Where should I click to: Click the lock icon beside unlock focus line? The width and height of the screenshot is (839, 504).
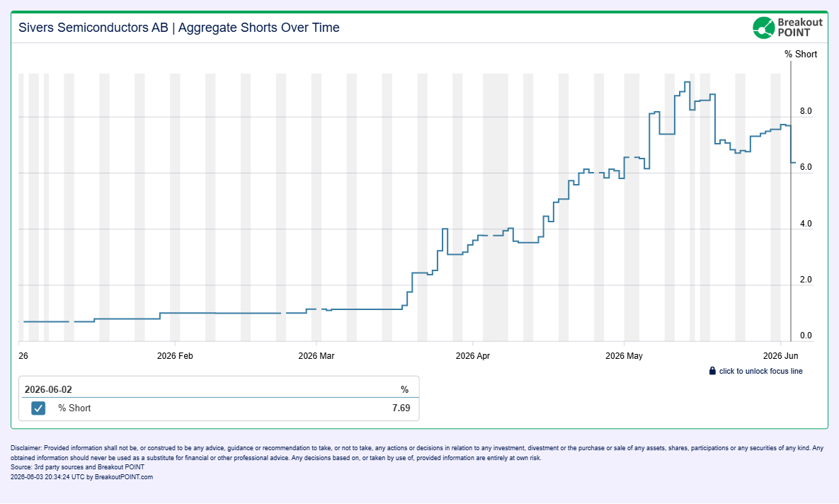click(712, 371)
